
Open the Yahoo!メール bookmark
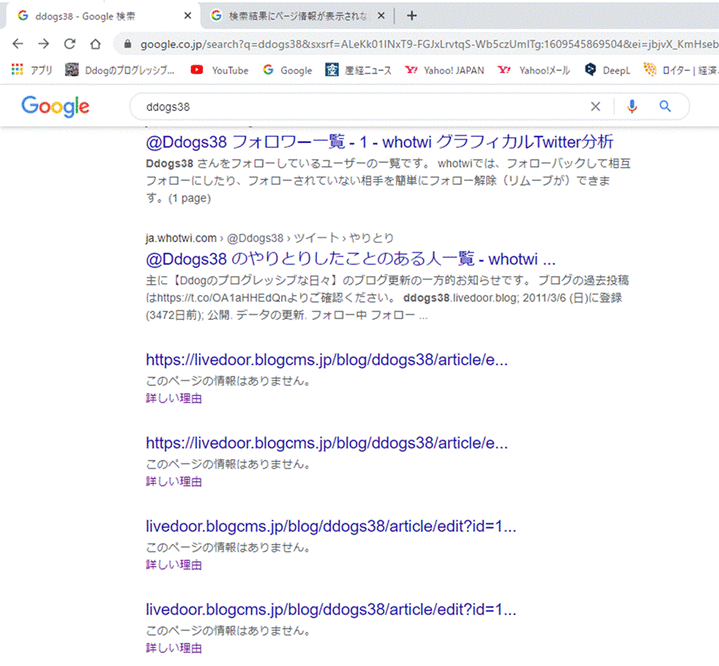[x=534, y=70]
